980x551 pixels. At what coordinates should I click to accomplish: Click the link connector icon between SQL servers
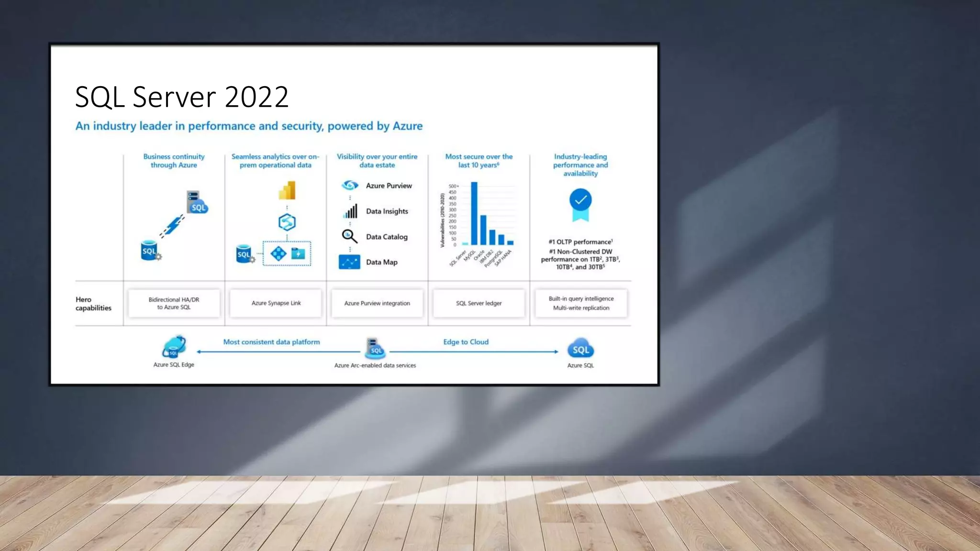click(x=172, y=226)
